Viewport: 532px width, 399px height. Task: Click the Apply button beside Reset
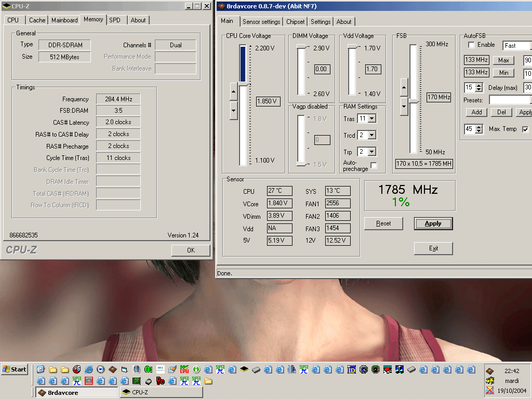(433, 223)
